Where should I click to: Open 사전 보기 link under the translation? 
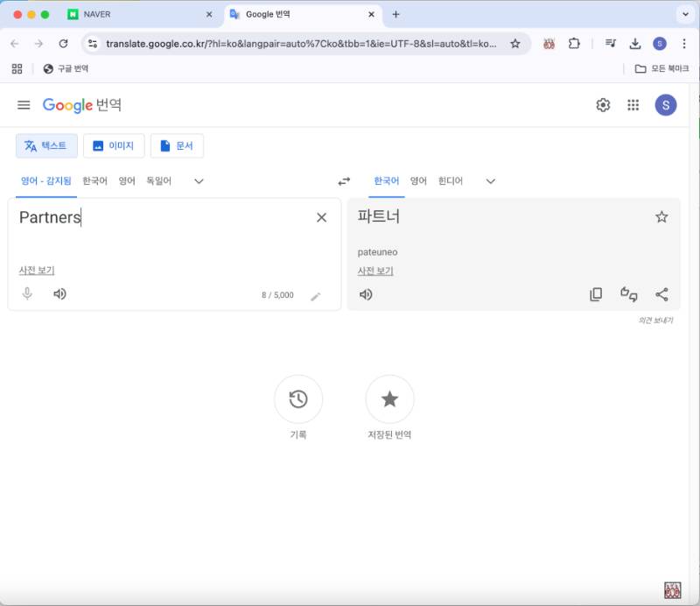[x=375, y=271]
